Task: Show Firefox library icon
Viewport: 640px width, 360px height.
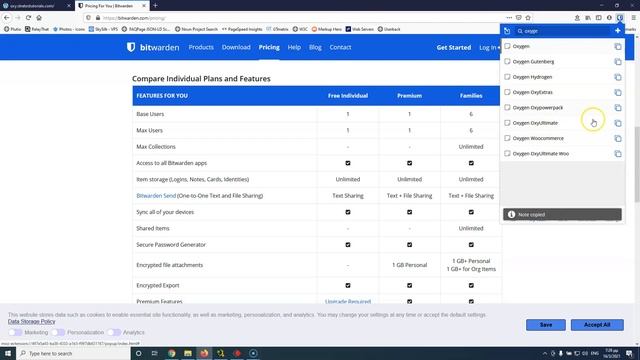Action: [588, 18]
